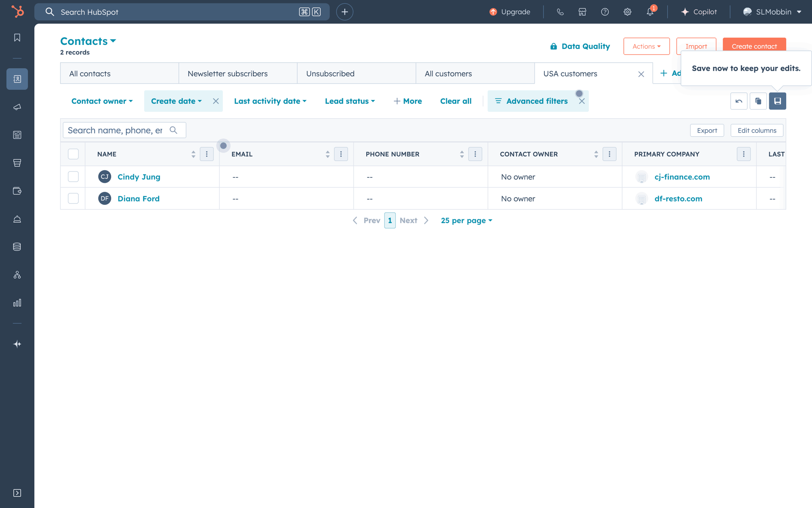812x508 pixels.
Task: Open the Contact owner filter dropdown
Action: [102, 101]
